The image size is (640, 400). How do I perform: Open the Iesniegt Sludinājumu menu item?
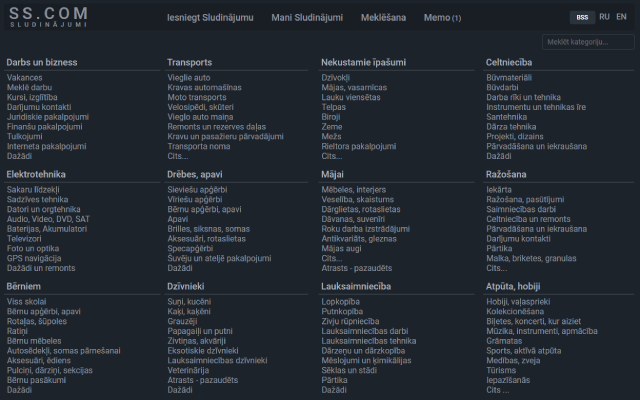208,17
